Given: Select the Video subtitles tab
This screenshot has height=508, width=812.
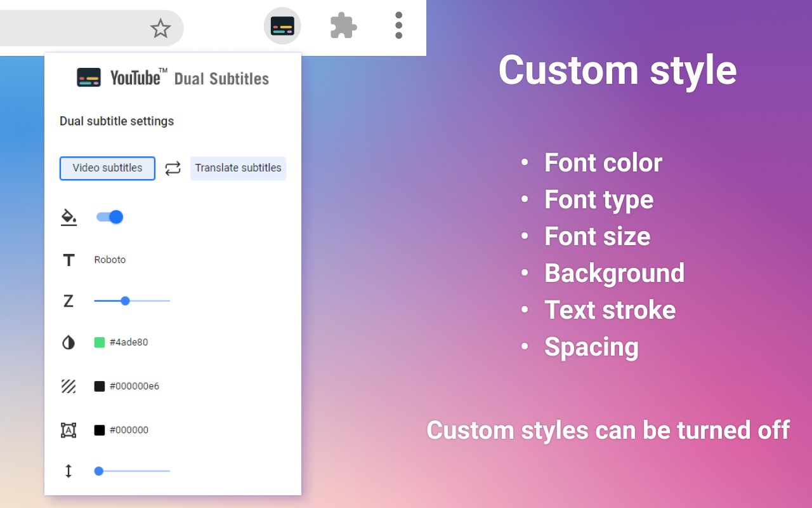Looking at the screenshot, I should click(x=107, y=168).
